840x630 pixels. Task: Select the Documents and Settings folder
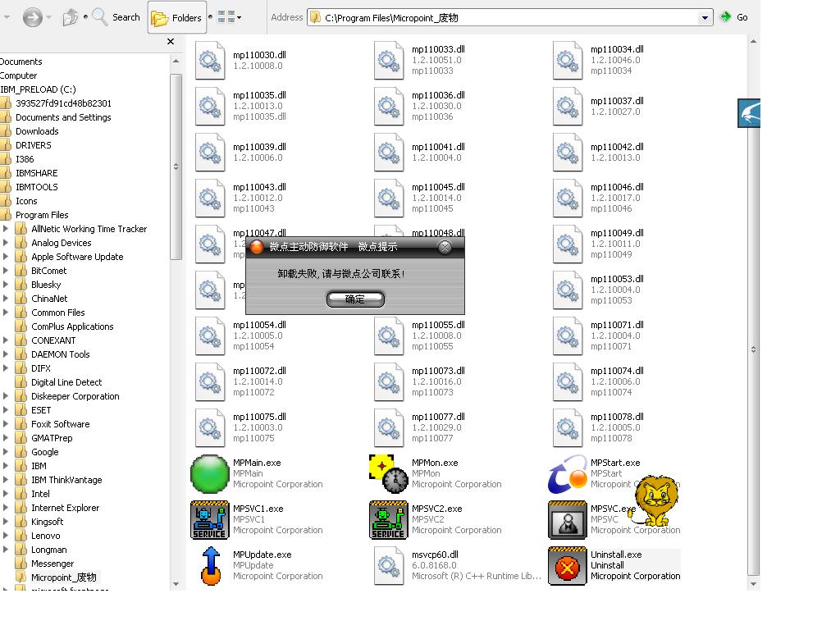63,117
